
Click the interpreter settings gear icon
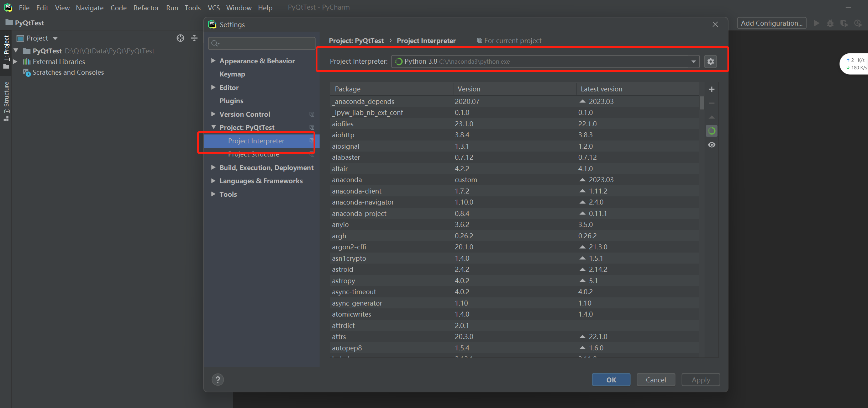710,62
